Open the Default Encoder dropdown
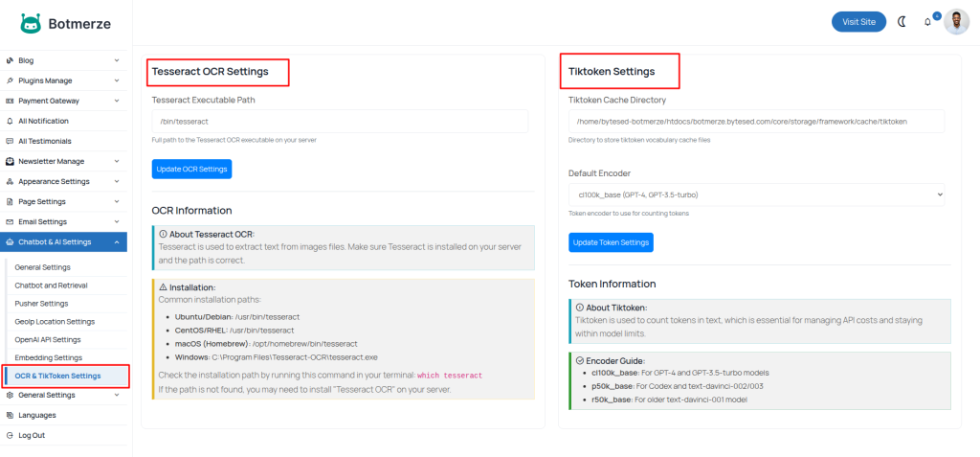 (x=756, y=194)
